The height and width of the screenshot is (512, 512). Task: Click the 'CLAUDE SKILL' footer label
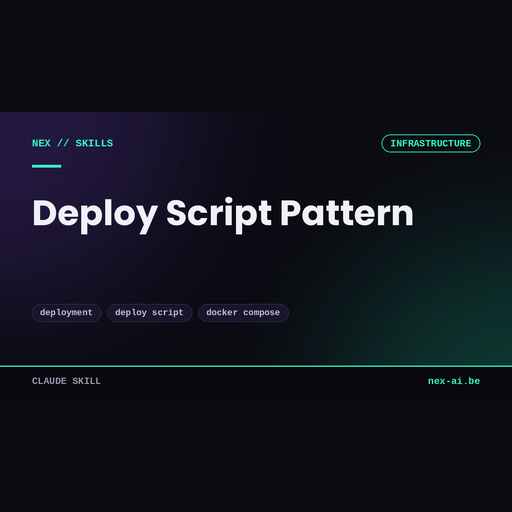tap(66, 381)
